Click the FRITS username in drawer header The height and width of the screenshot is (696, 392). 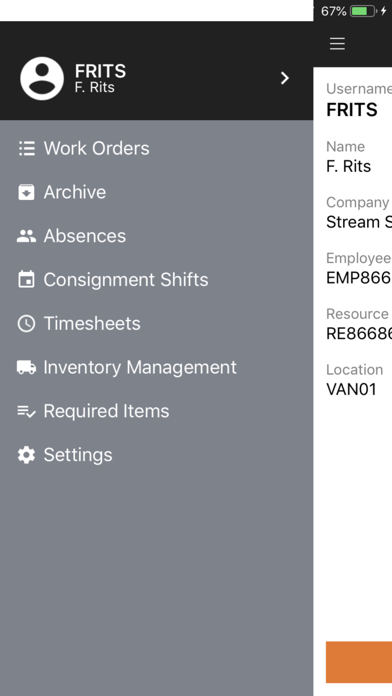100,71
